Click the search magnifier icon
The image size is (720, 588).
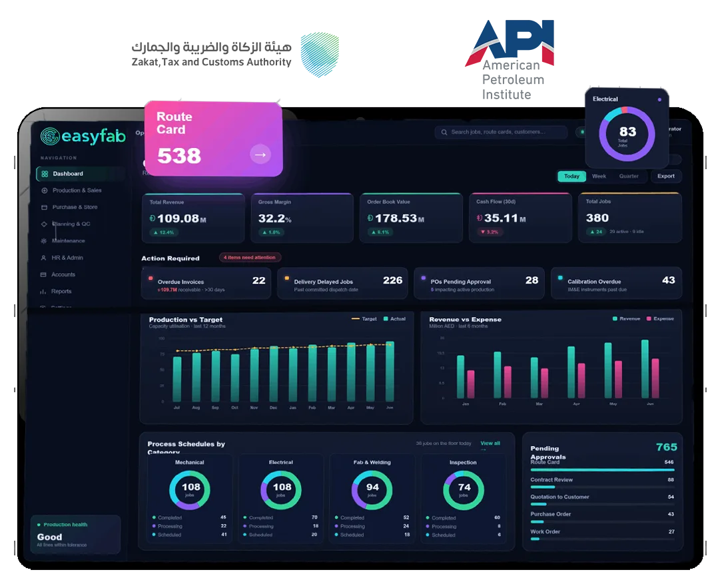(x=444, y=133)
